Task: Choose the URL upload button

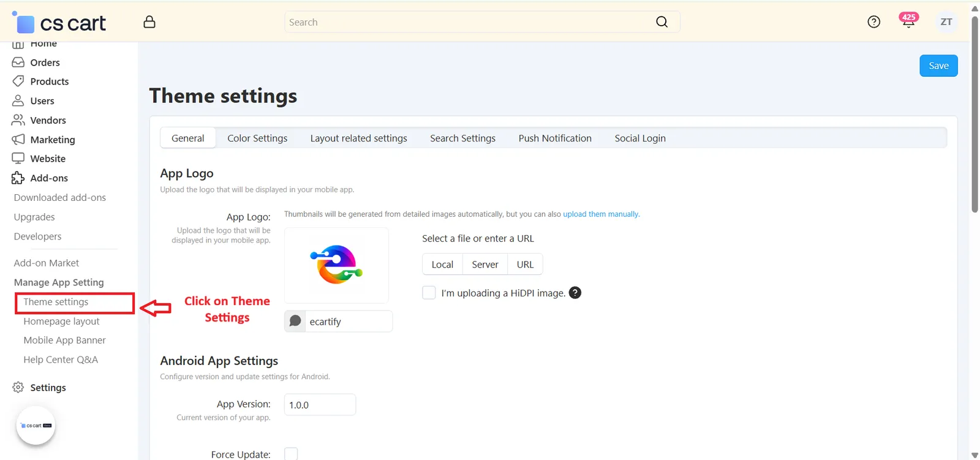Action: [525, 264]
